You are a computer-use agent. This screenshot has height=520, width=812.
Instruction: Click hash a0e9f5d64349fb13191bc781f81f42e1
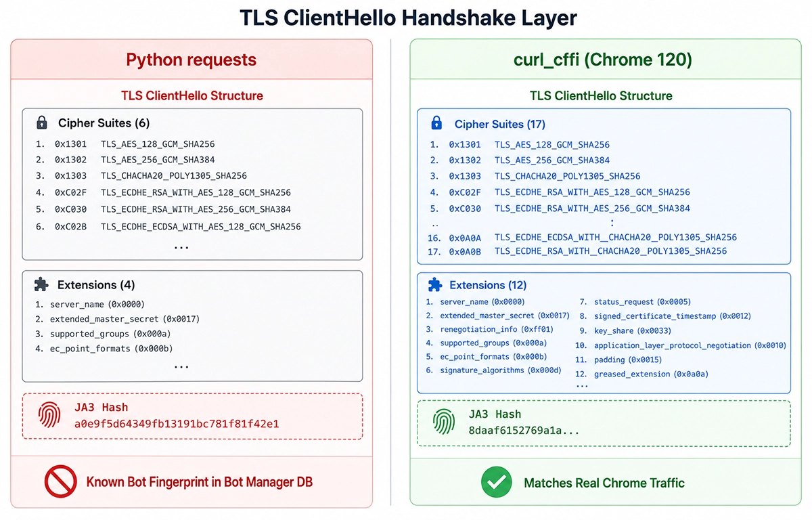point(177,424)
